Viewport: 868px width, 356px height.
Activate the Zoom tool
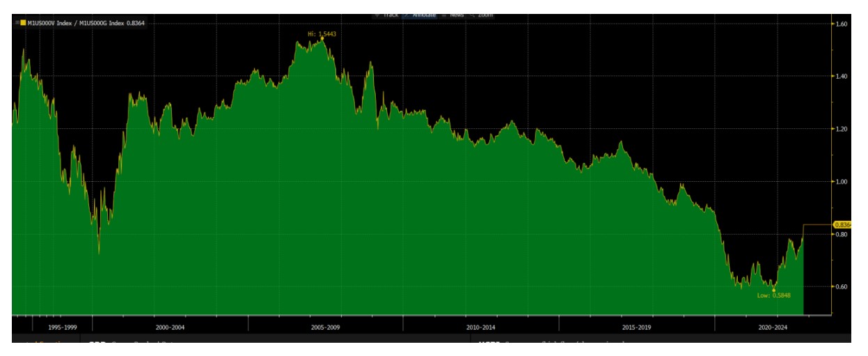pyautogui.click(x=483, y=15)
